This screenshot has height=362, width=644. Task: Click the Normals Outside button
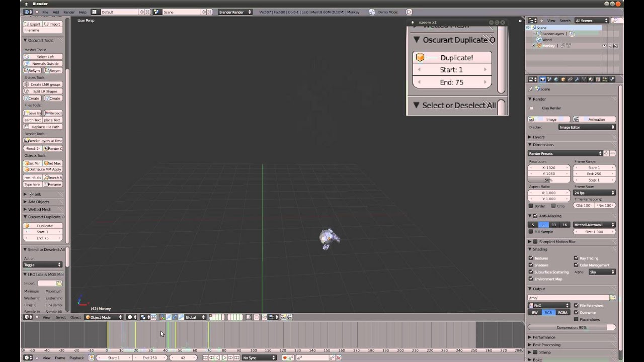tap(43, 64)
